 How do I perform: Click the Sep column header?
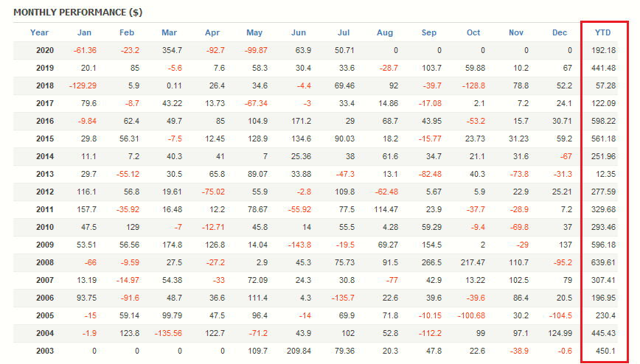(429, 32)
